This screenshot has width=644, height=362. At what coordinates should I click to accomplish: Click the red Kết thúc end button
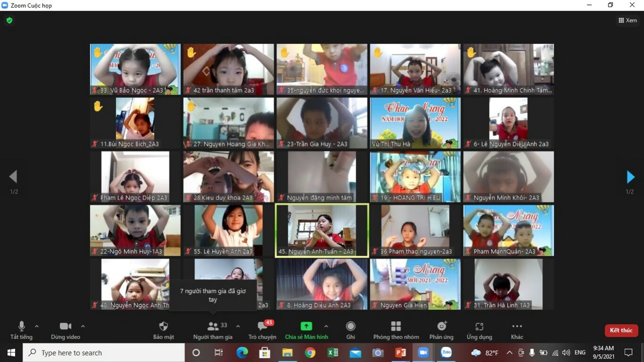(621, 330)
